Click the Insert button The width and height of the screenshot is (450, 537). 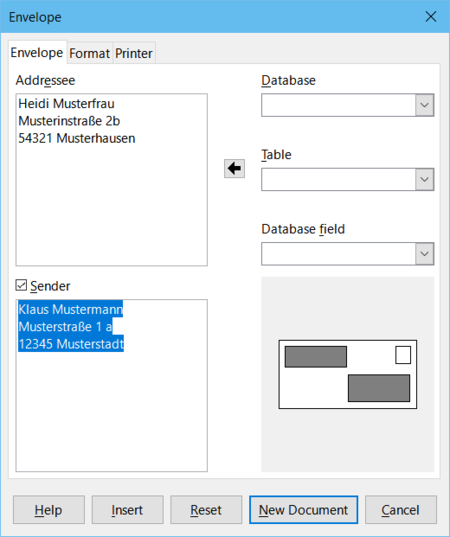coord(127,510)
